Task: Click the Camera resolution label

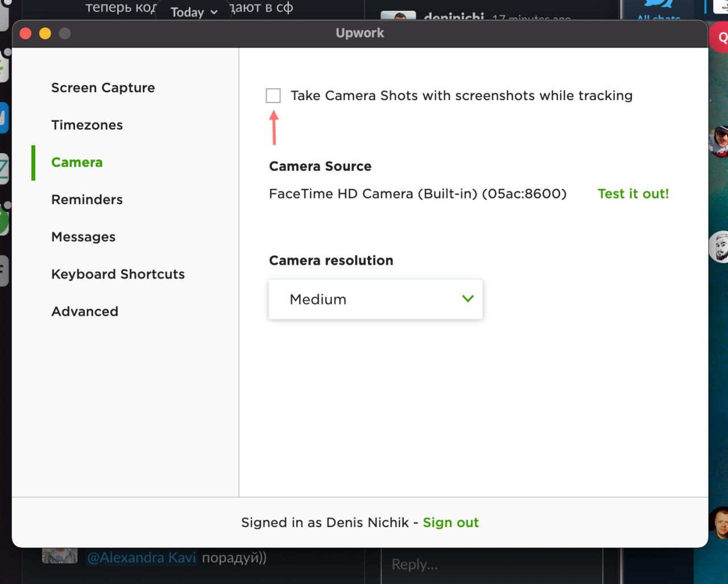Action: point(331,261)
